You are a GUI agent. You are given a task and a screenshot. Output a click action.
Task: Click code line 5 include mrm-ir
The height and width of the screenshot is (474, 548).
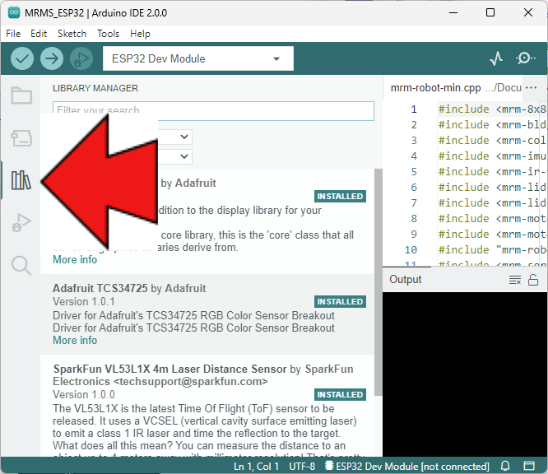click(x=492, y=172)
